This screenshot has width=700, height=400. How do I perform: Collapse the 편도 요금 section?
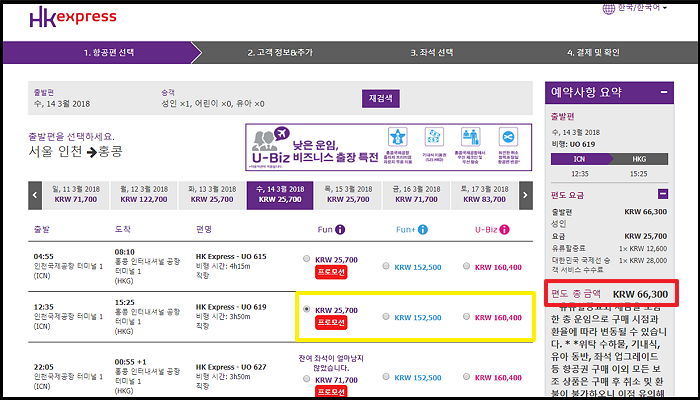pyautogui.click(x=662, y=194)
